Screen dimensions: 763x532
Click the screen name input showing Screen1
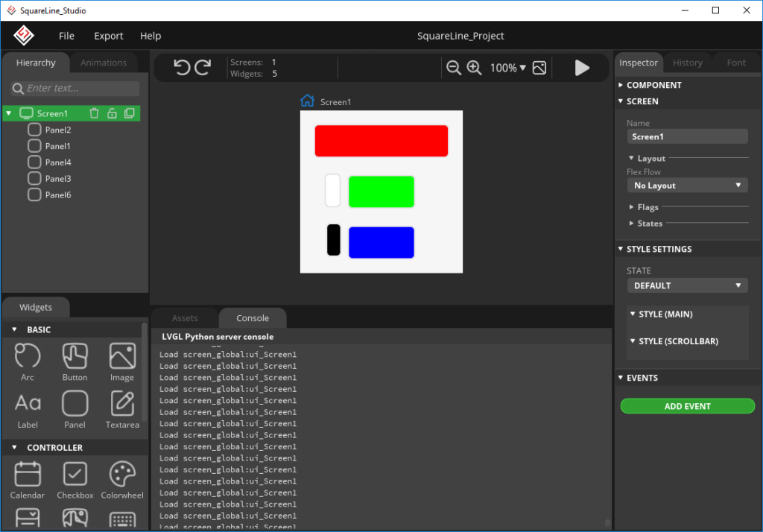686,136
